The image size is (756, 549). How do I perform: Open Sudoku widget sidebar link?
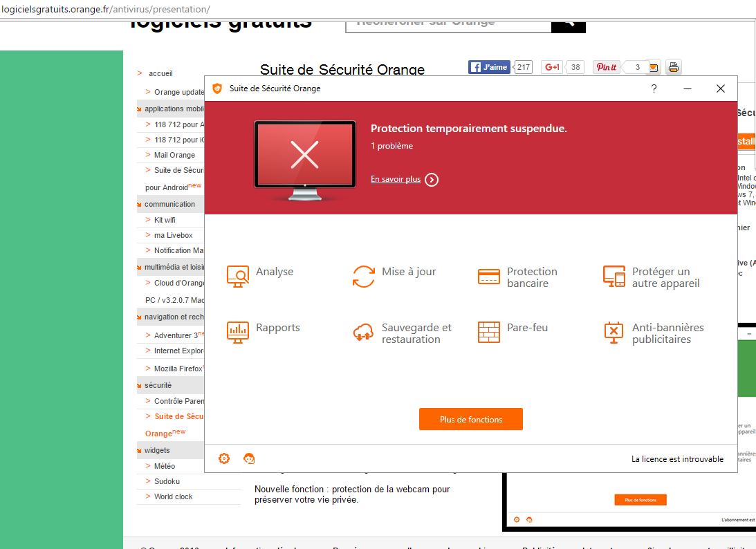pos(167,481)
